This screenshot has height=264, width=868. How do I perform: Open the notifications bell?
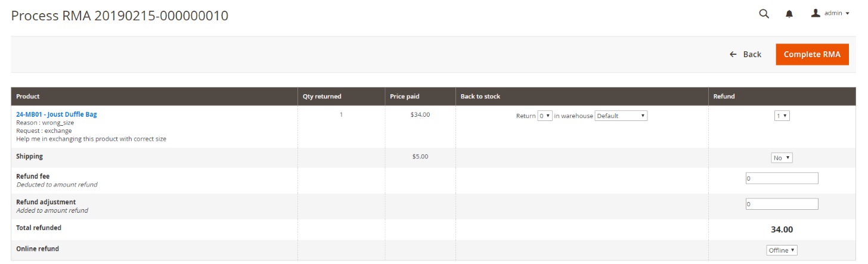[789, 14]
